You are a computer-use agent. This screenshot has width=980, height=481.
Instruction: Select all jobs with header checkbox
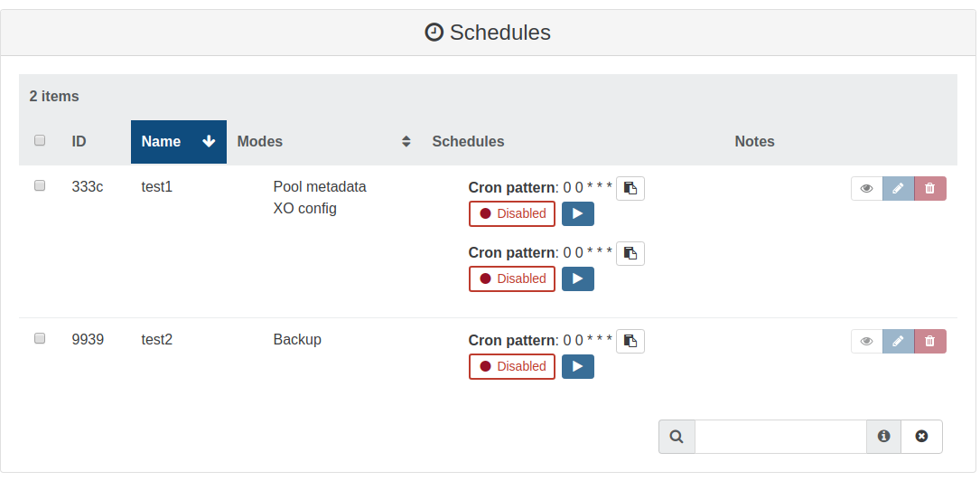coord(40,140)
